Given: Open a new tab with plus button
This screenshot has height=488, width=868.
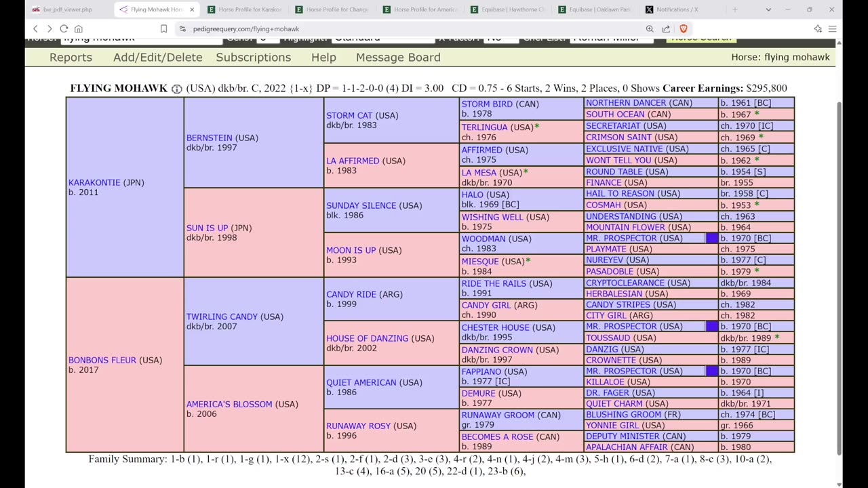Looking at the screenshot, I should point(734,9).
